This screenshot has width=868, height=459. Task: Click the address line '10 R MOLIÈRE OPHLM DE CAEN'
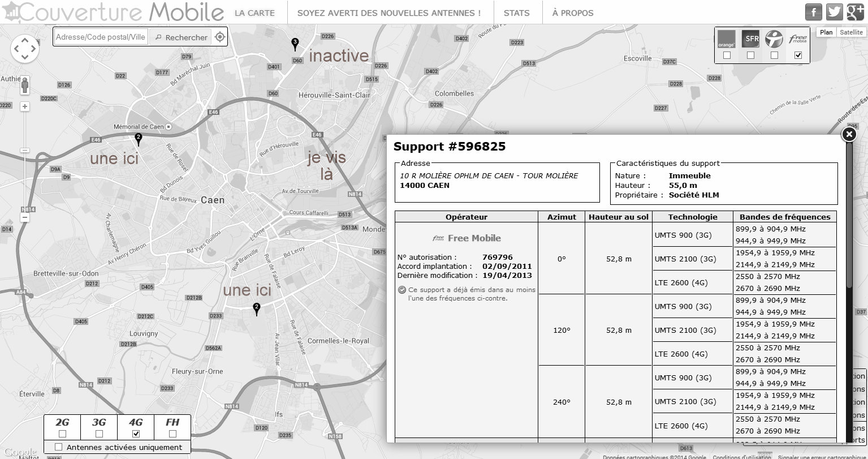pos(489,176)
